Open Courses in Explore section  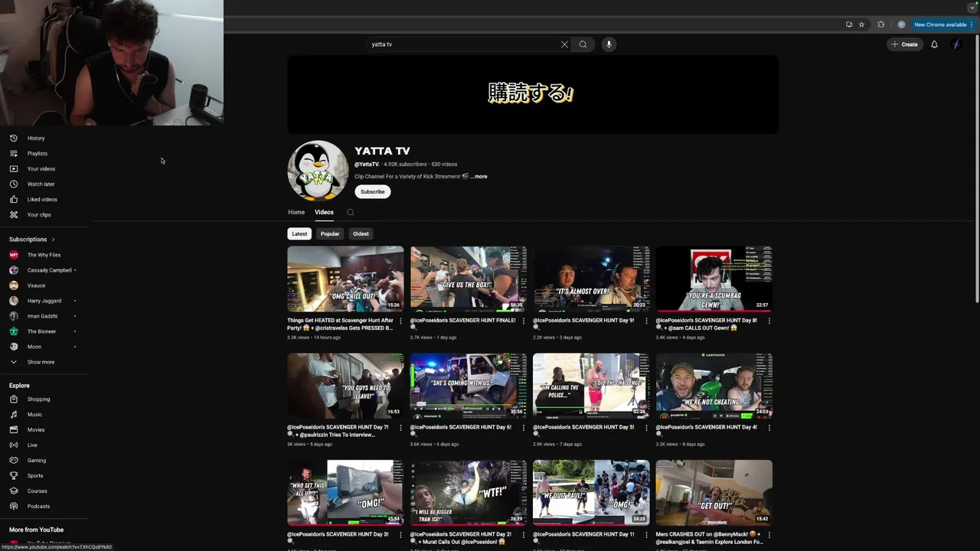[37, 491]
